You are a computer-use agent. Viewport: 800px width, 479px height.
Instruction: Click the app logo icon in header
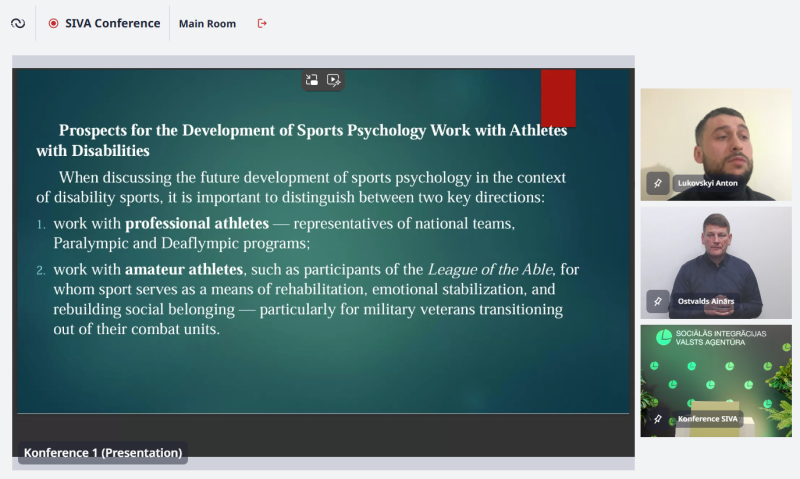click(18, 23)
